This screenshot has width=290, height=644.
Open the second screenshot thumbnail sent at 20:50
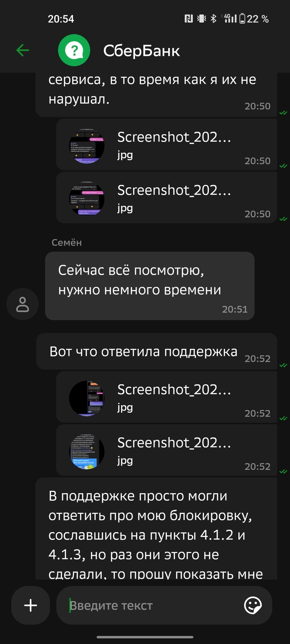tap(87, 197)
